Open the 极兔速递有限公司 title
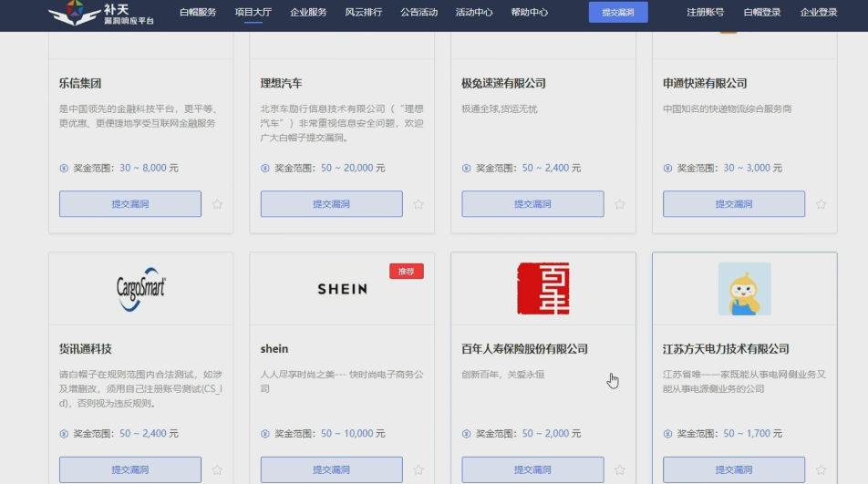 pyautogui.click(x=503, y=84)
